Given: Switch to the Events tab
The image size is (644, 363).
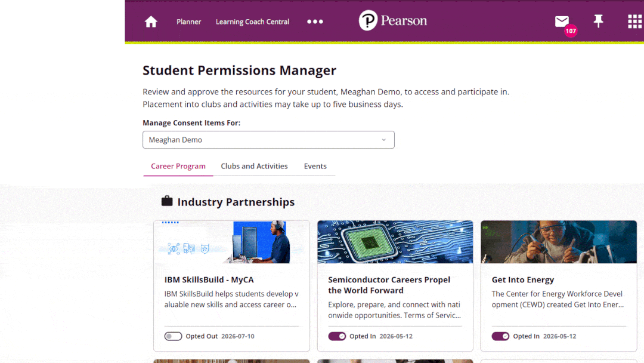Looking at the screenshot, I should click(x=315, y=166).
